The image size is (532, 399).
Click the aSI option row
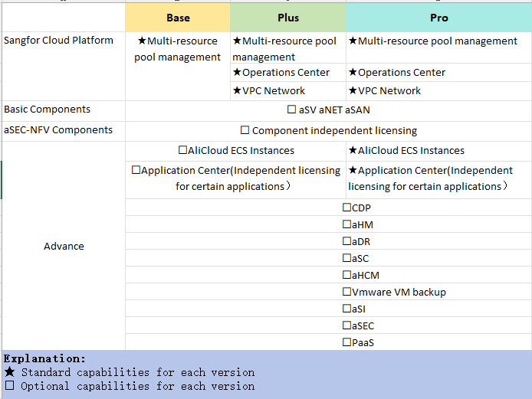point(328,309)
